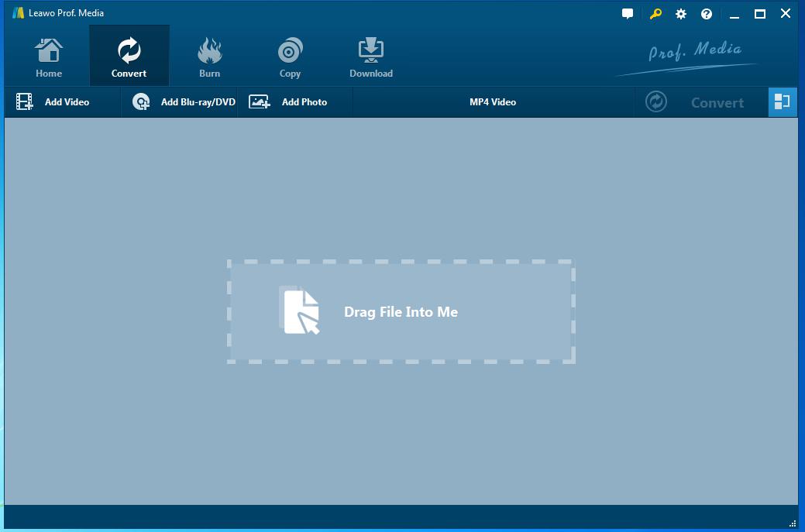Maximize the Leawo Prof. Media window
The image size is (805, 532).
(760, 14)
